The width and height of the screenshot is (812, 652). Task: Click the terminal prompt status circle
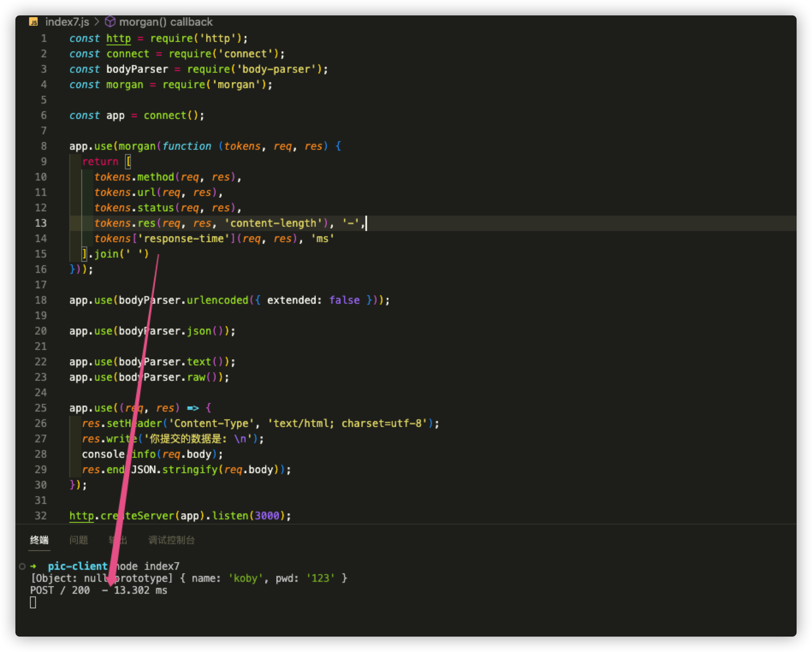point(22,566)
